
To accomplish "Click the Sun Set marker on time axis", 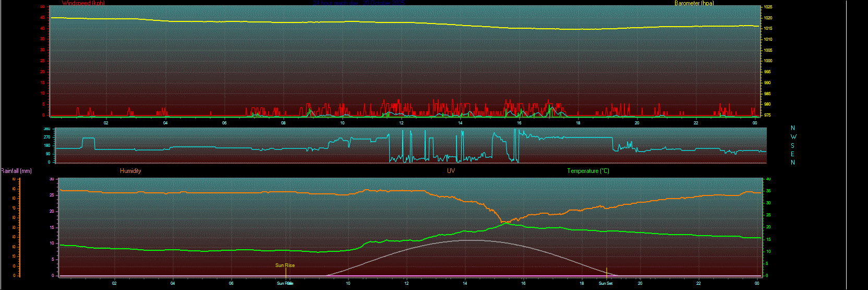I will pos(606,283).
